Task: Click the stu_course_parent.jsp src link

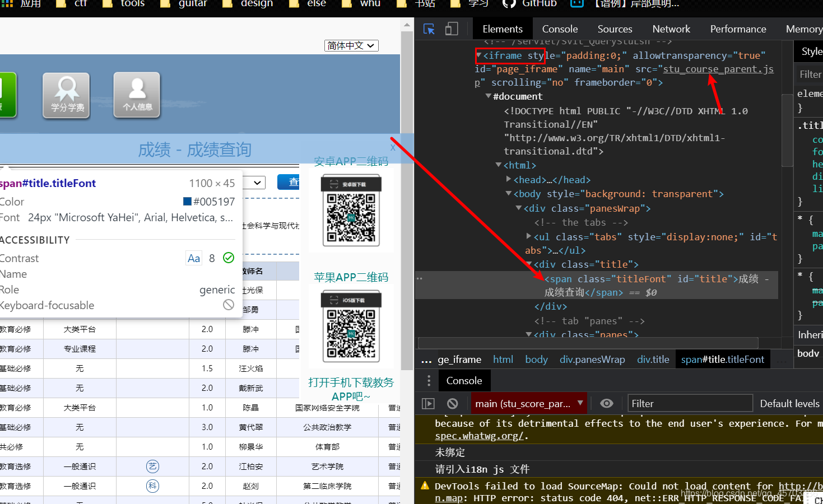Action: 718,69
